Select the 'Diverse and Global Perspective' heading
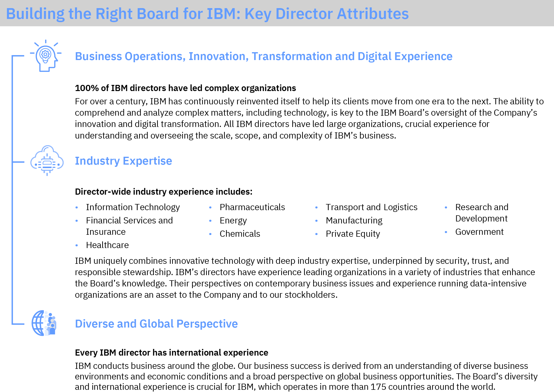This screenshot has width=554, height=392. point(156,324)
